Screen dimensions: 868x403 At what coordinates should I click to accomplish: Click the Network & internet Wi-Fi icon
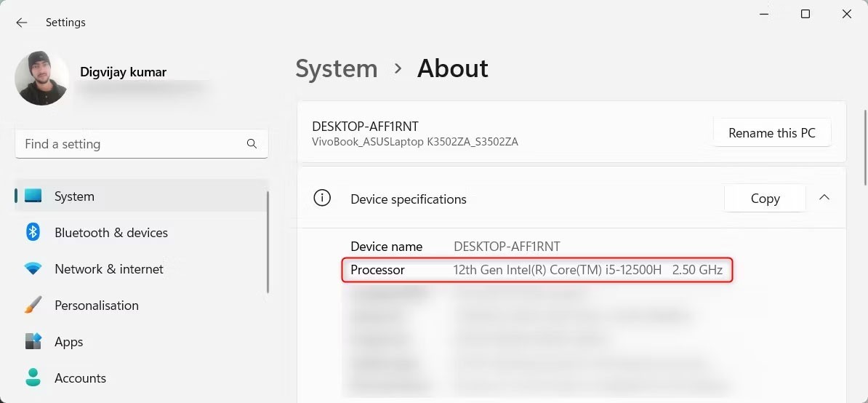33,269
